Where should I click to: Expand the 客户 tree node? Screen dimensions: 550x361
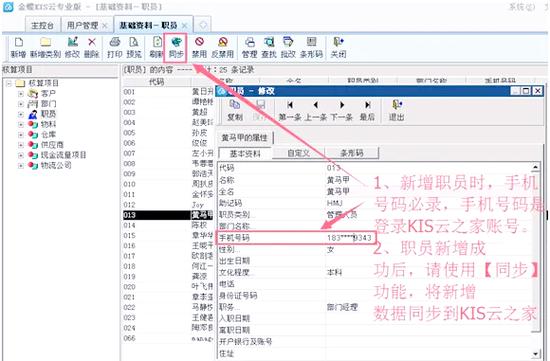pos(21,94)
